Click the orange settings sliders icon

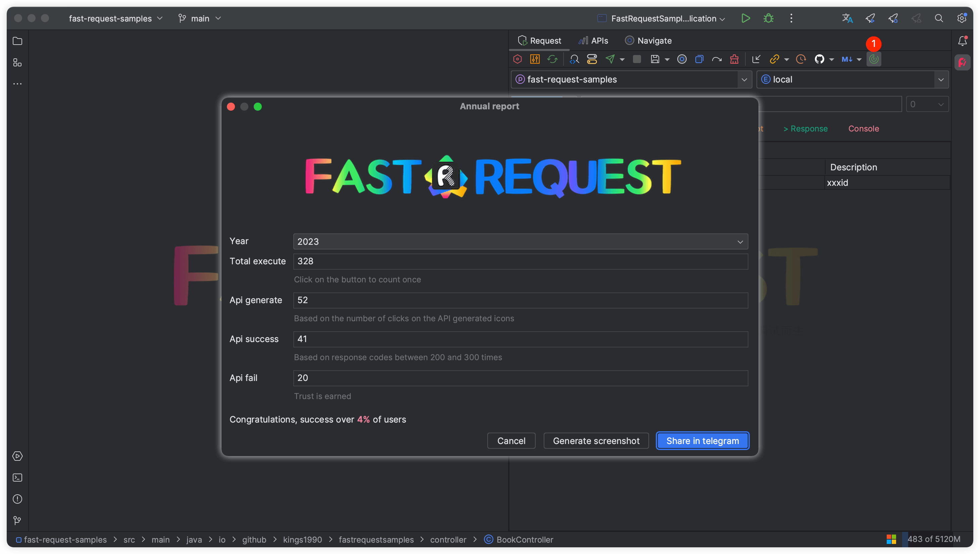[x=535, y=59]
